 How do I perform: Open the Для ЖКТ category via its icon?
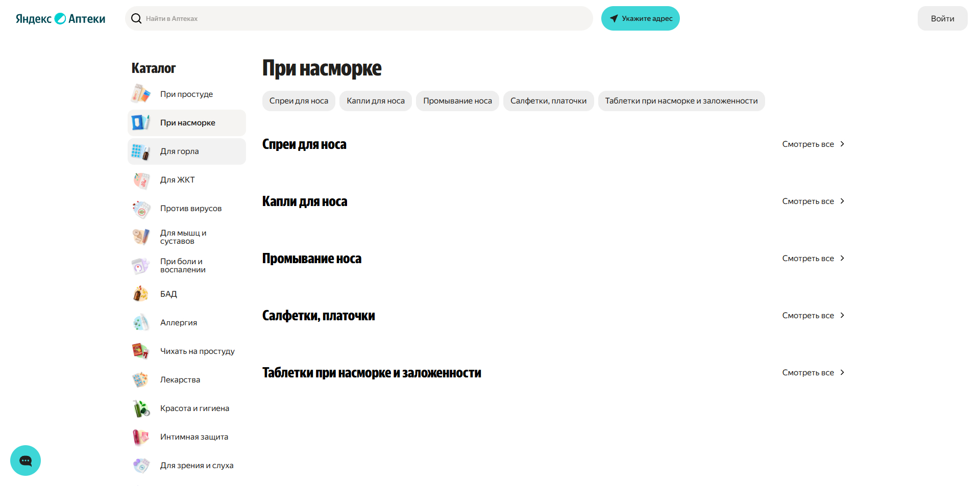tap(141, 180)
